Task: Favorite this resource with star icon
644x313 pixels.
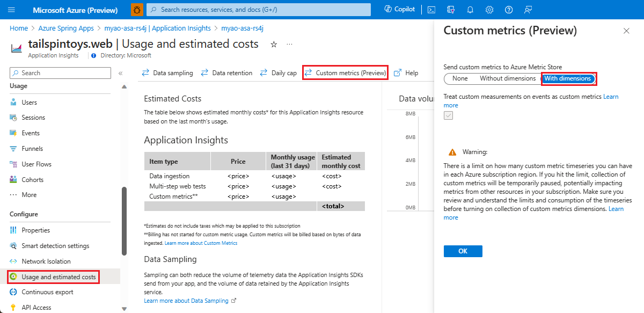Action: (274, 45)
